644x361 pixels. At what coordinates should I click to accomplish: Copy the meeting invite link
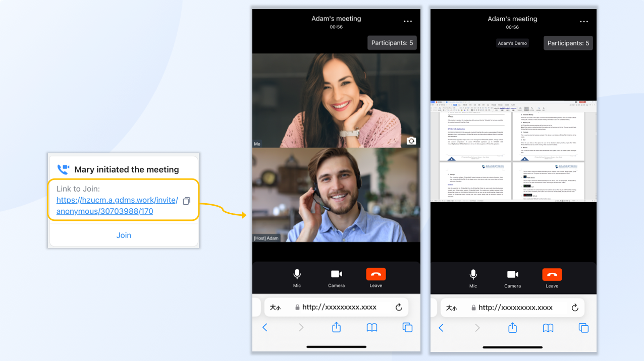(186, 201)
